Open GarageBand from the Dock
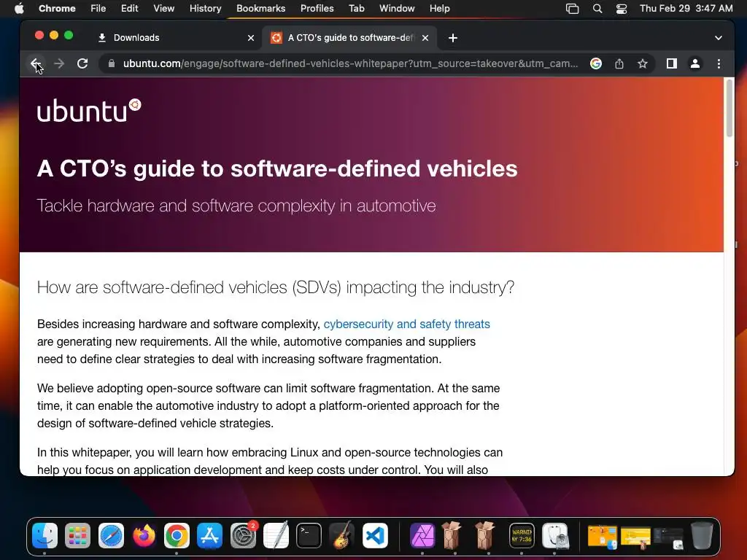Image resolution: width=747 pixels, height=560 pixels. click(341, 536)
